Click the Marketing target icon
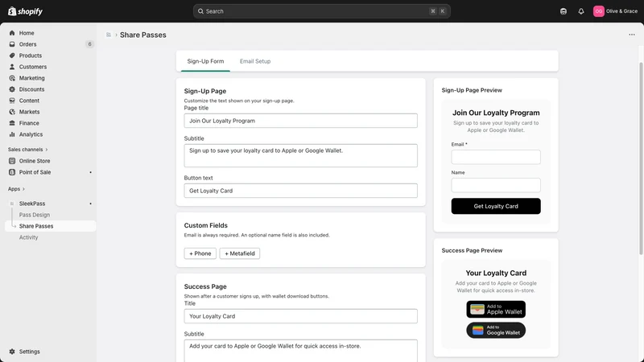This screenshot has height=362, width=644. 12,78
